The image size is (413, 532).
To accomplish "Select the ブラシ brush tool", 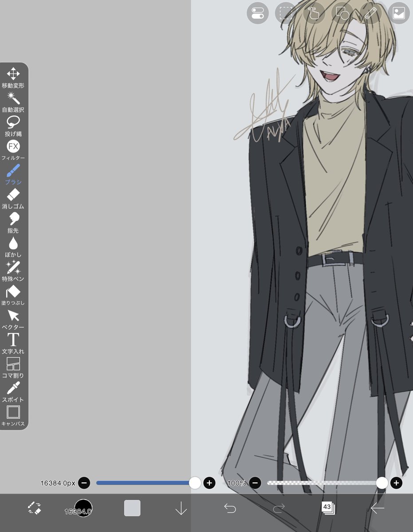I will pos(13,174).
